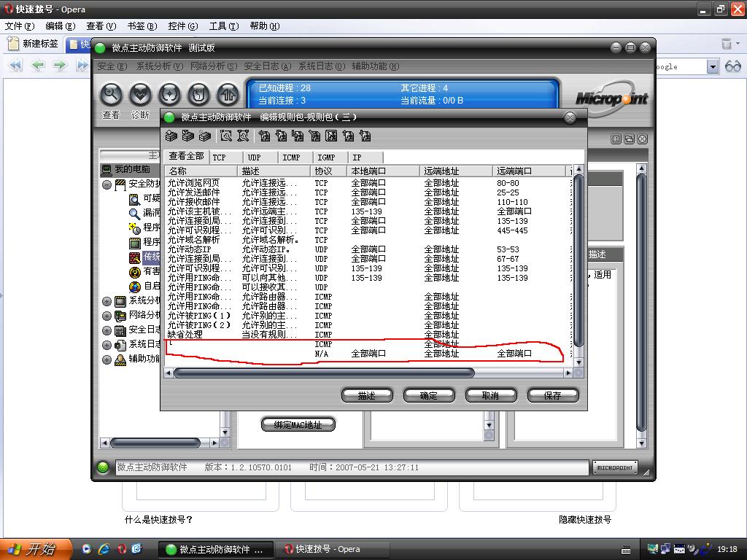Click the 网络分析 computers icon in the tree
This screenshot has height=560, width=747.
coord(120,316)
